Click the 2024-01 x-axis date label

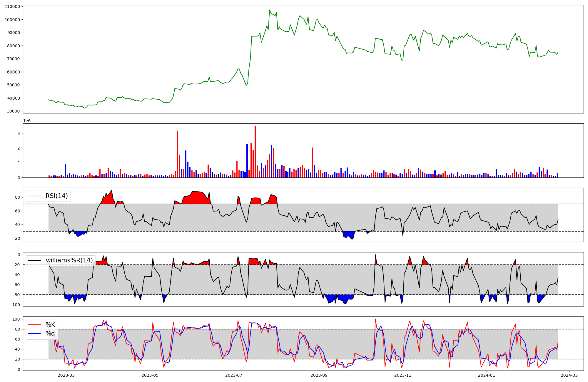coord(487,375)
